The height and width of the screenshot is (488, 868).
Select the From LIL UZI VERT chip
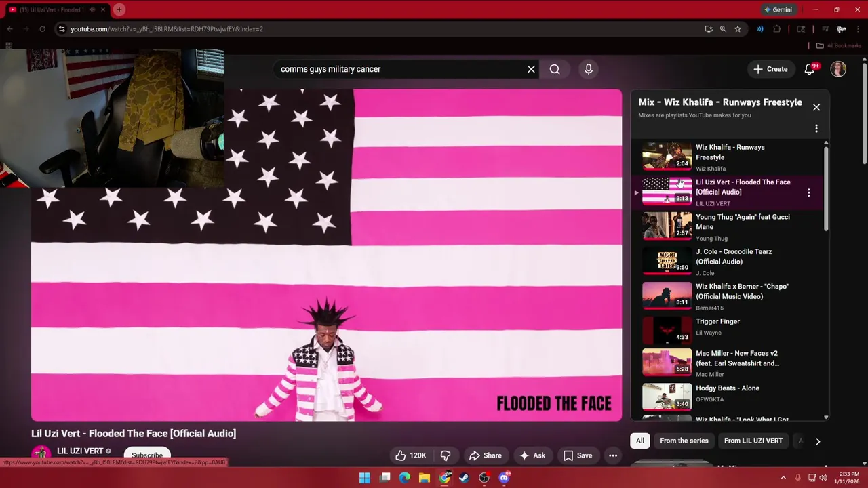pyautogui.click(x=753, y=441)
